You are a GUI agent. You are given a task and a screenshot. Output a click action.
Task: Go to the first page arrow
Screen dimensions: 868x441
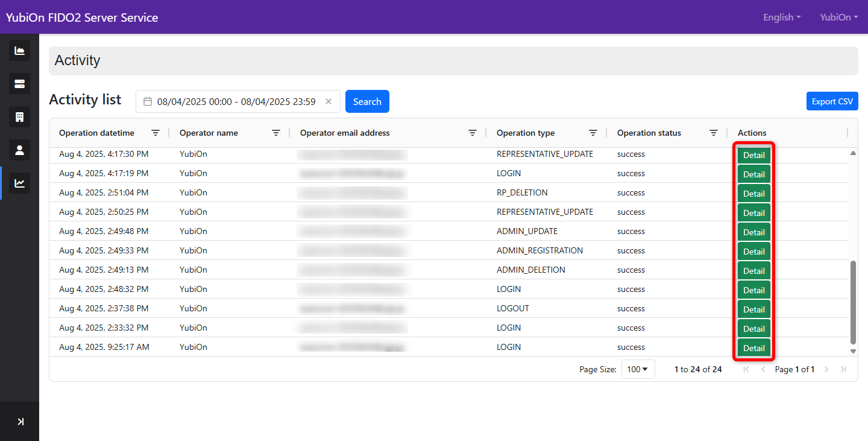746,369
